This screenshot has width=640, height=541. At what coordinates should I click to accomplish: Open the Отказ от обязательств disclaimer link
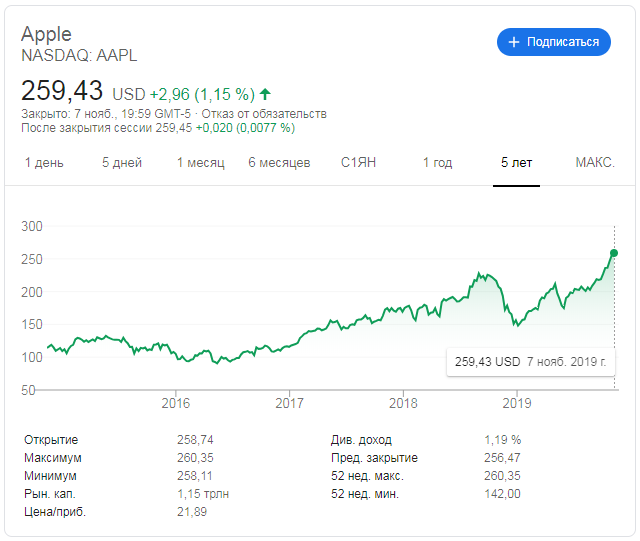tap(264, 114)
